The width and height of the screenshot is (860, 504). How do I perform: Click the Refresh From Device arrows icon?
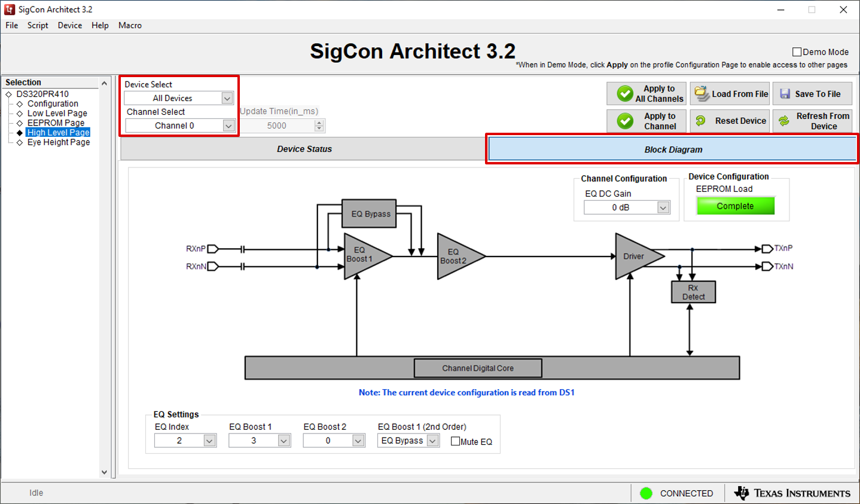(783, 121)
